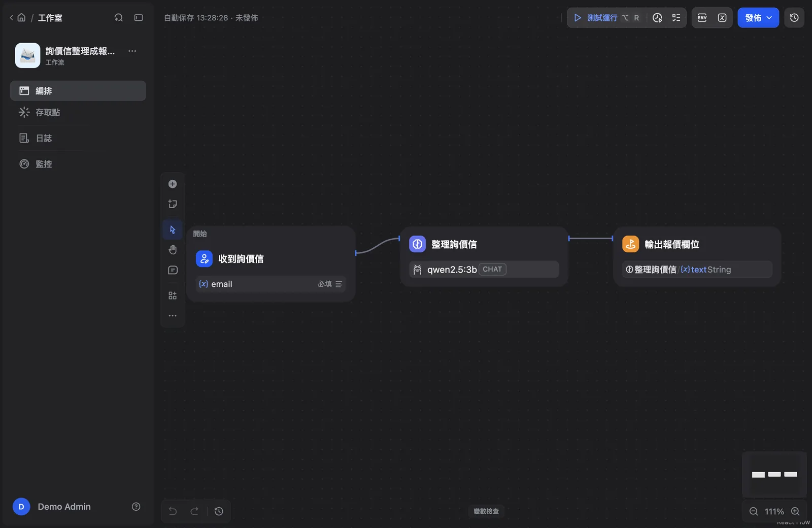Image resolution: width=812 pixels, height=528 pixels.
Task: Click the text String output variable
Action: coord(697,270)
